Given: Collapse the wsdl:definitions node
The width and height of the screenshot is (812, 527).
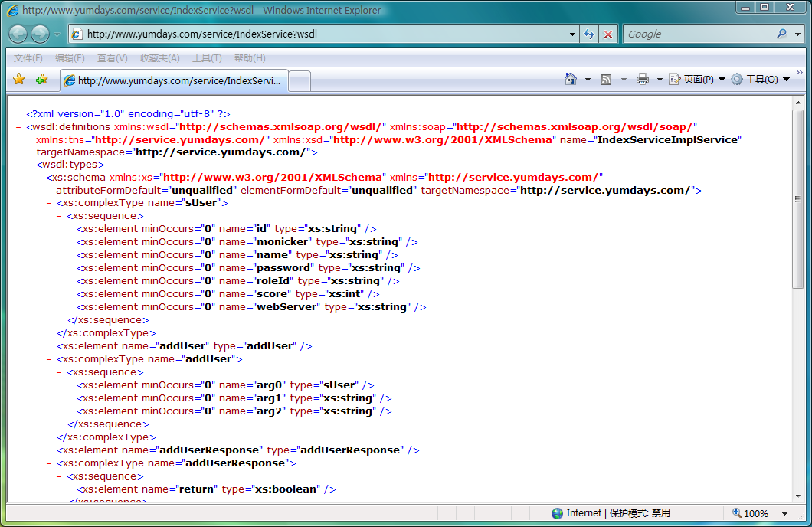Looking at the screenshot, I should tap(18, 127).
